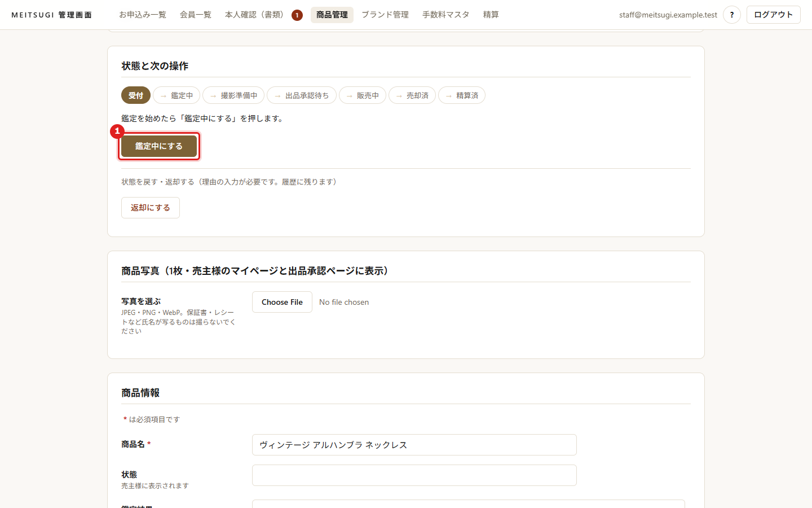Click the staff@meitsugi.example.test account text
The width and height of the screenshot is (812, 508).
(x=668, y=15)
